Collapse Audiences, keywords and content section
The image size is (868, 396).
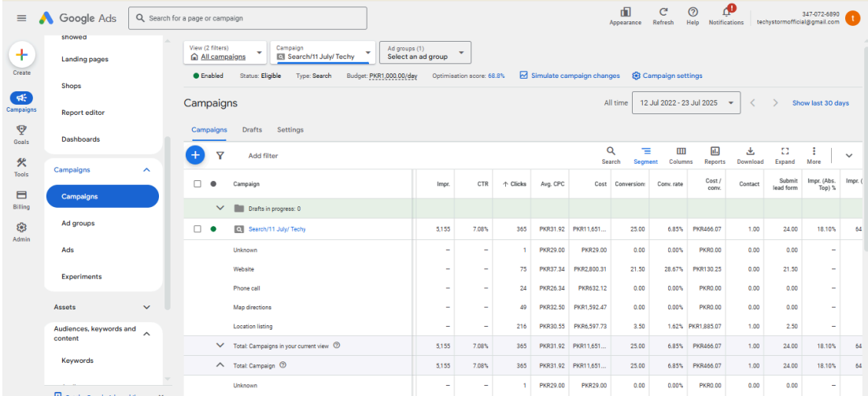[146, 334]
